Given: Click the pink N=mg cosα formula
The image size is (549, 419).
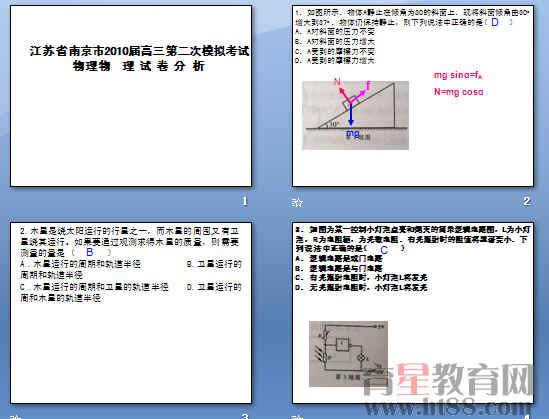Looking at the screenshot, I should 459,92.
